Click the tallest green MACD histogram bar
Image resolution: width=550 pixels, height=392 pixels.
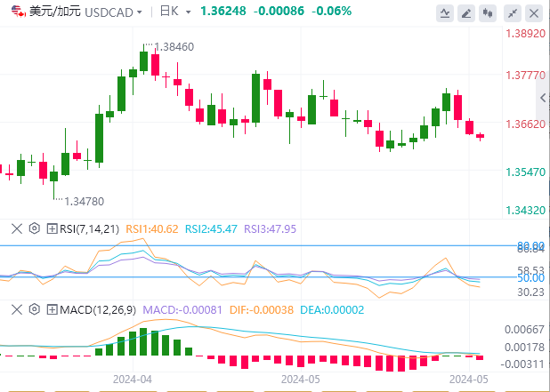click(143, 341)
